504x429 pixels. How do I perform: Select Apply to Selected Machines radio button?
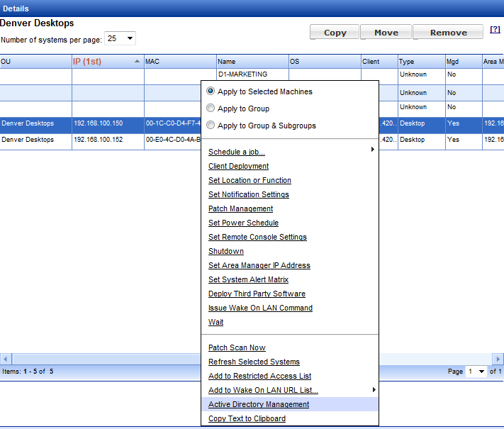[x=211, y=91]
